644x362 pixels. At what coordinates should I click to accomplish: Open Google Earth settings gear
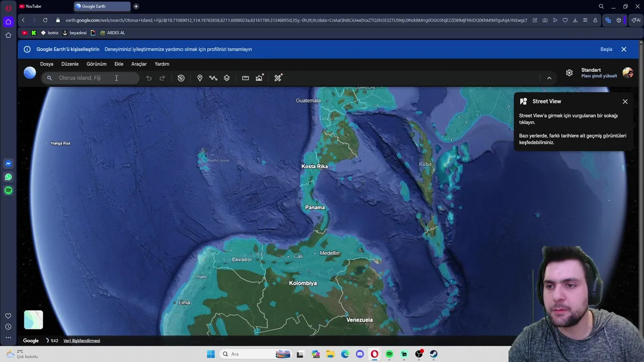[x=569, y=73]
